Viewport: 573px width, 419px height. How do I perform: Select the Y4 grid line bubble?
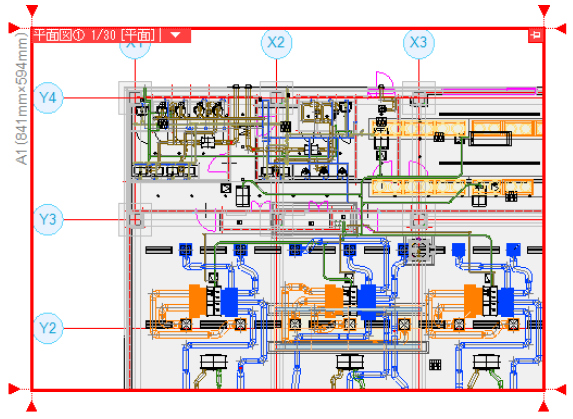48,98
